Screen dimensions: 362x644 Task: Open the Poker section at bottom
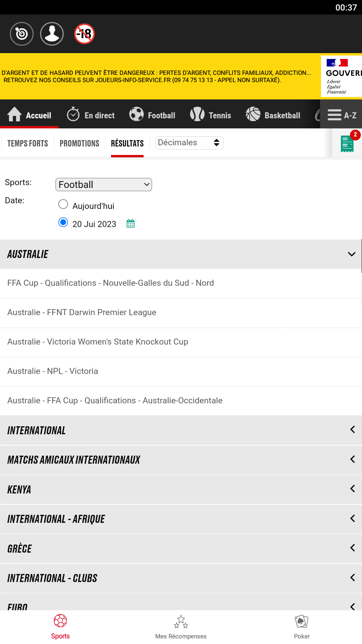[x=302, y=627]
